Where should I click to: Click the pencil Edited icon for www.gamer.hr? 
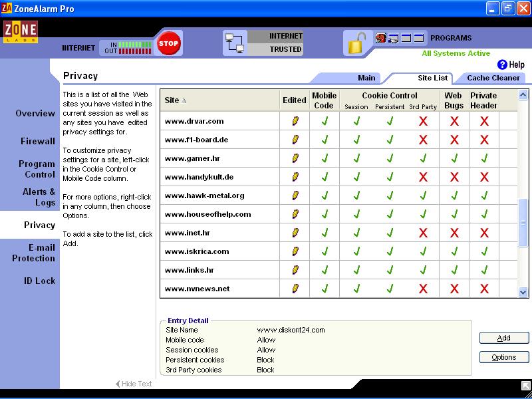[x=295, y=158]
